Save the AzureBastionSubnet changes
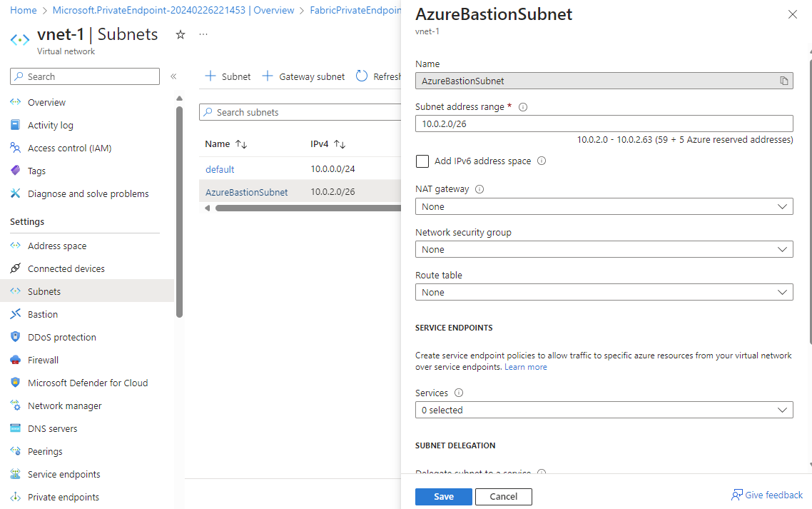The image size is (812, 509). click(443, 496)
